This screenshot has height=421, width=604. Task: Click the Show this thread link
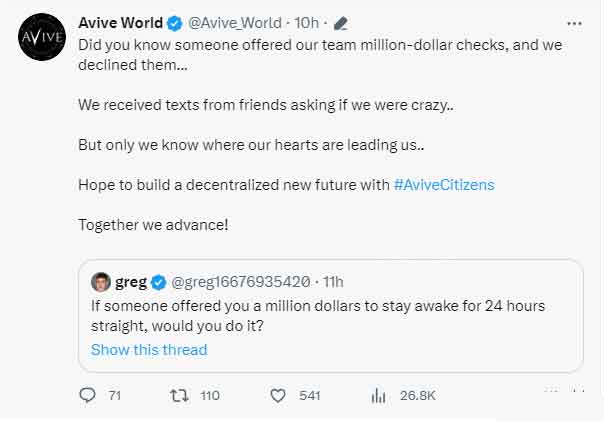click(x=149, y=349)
